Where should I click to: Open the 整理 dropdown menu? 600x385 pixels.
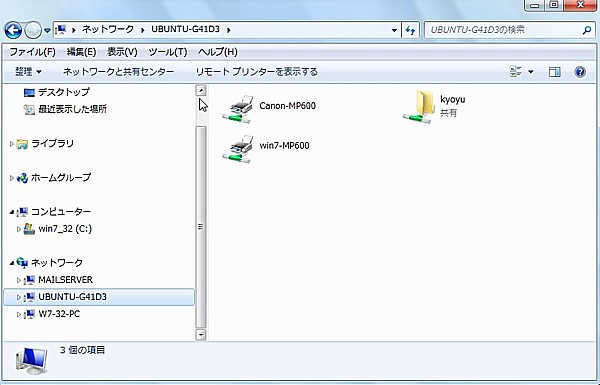[x=28, y=72]
